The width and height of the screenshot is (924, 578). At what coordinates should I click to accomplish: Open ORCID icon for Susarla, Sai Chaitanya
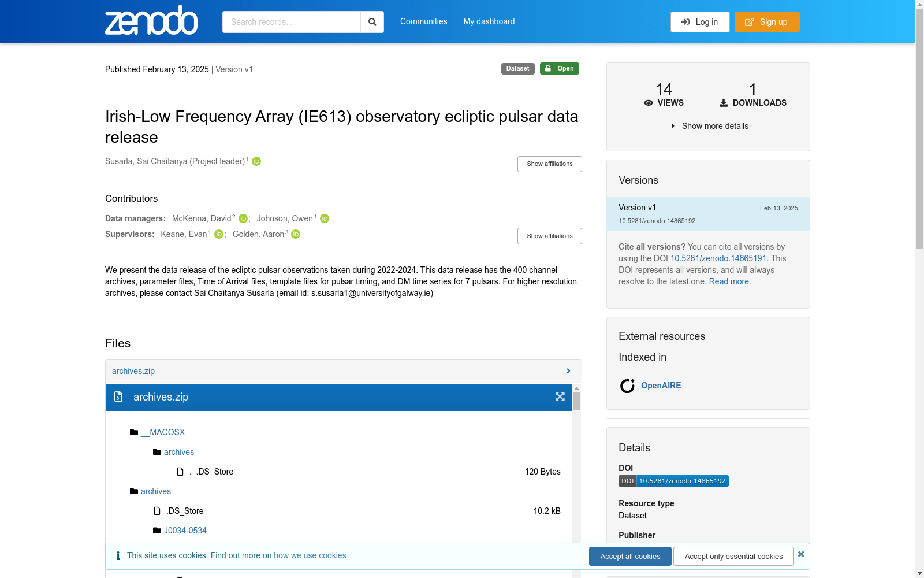pos(256,161)
